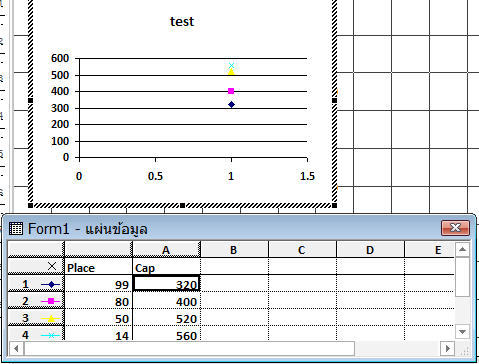479x364 pixels.
Task: Click the bottom-right corner handle of chart
Action: [x=334, y=205]
